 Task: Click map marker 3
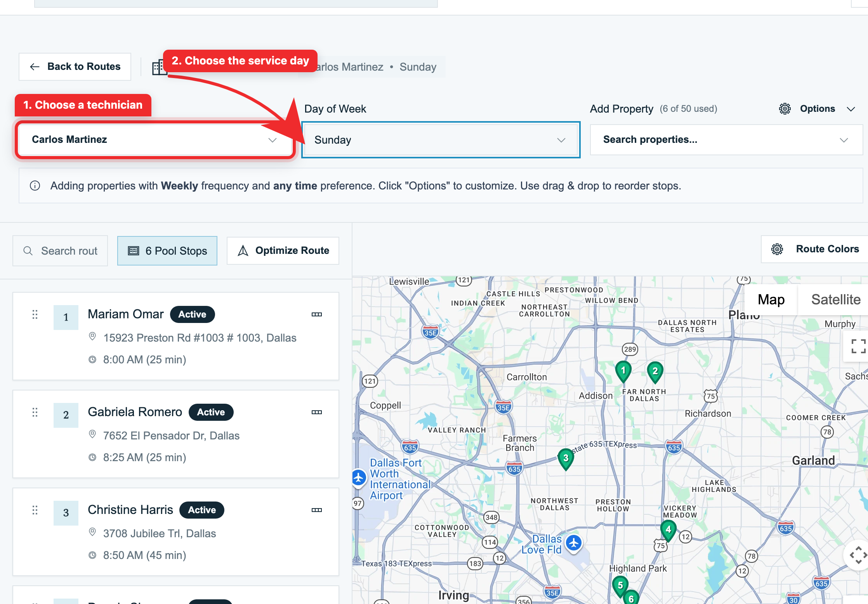click(x=566, y=459)
